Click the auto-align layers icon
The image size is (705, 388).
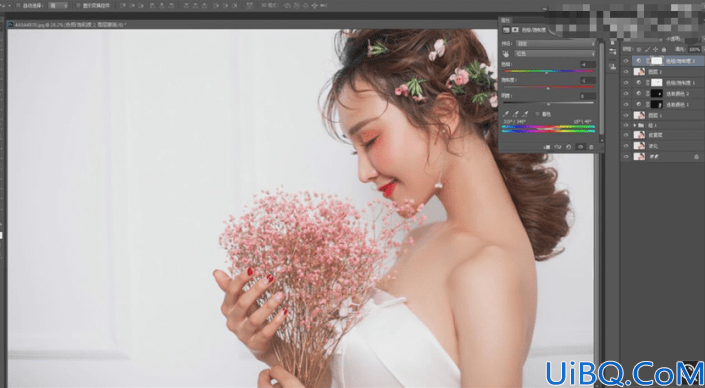point(250,5)
